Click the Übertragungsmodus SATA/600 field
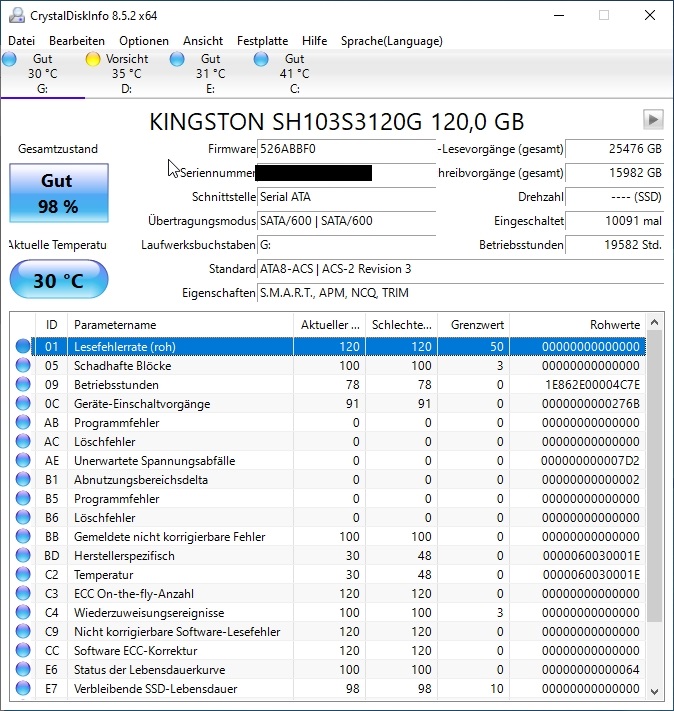 pyautogui.click(x=347, y=221)
